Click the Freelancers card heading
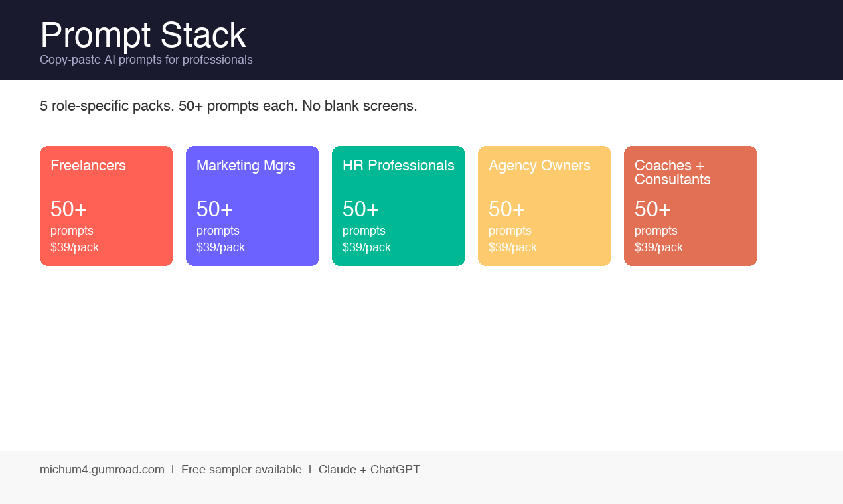This screenshot has width=843, height=504. 88,165
